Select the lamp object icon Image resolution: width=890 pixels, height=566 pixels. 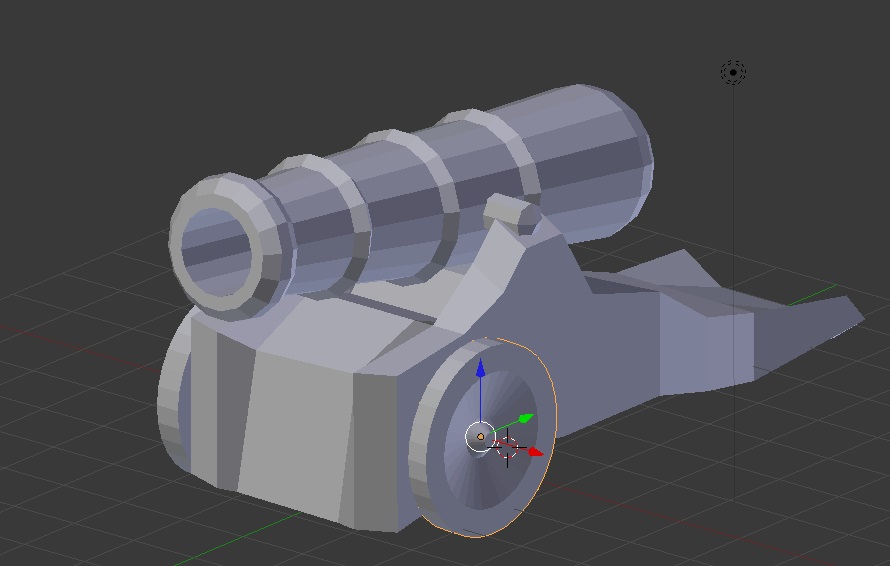click(733, 72)
